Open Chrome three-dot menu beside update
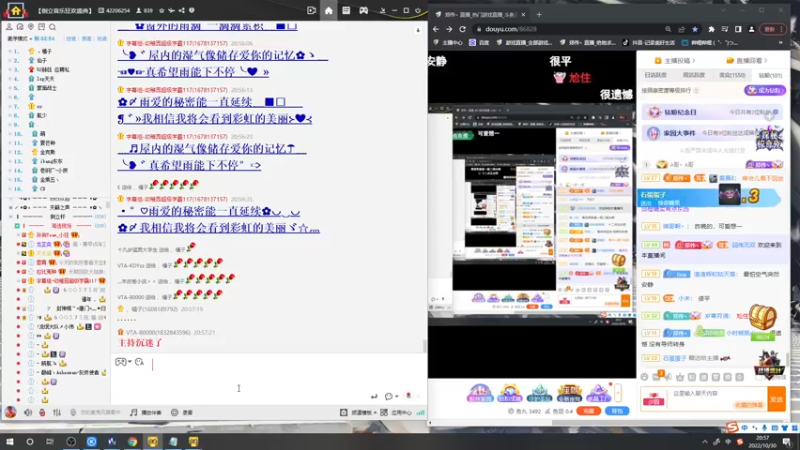The image size is (800, 450). coord(782,29)
